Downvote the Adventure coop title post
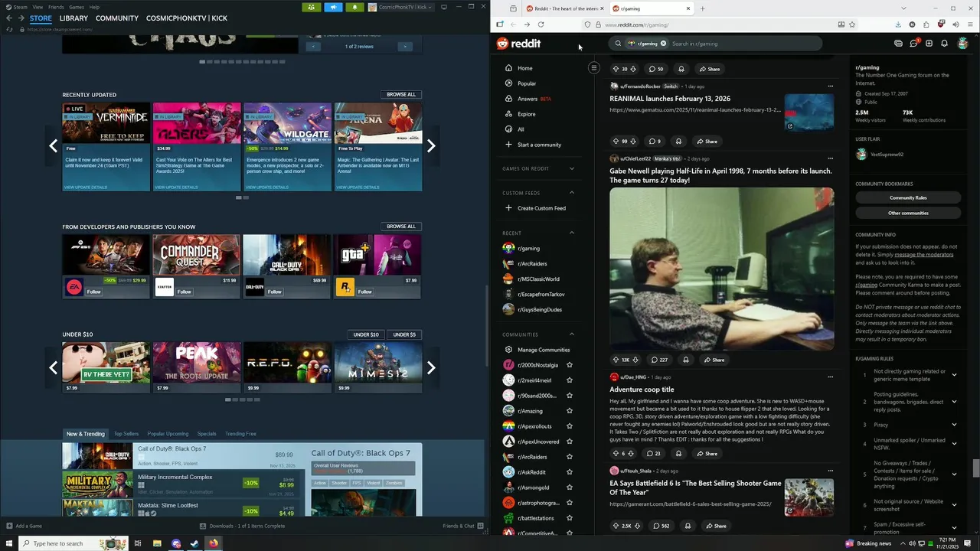The height and width of the screenshot is (551, 980). [632, 453]
